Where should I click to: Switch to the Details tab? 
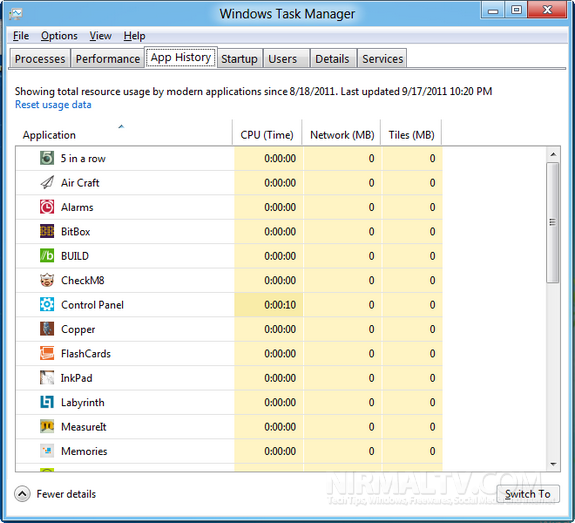tap(332, 59)
